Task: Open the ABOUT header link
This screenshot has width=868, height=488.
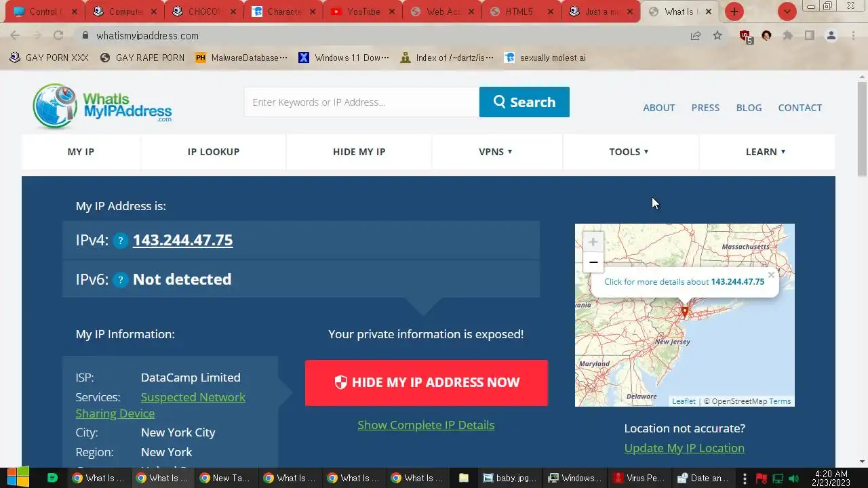Action: tap(658, 108)
